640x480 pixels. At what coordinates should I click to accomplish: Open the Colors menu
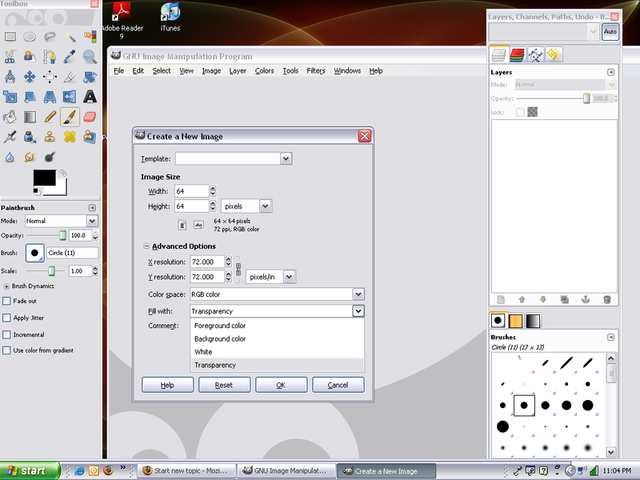click(264, 71)
